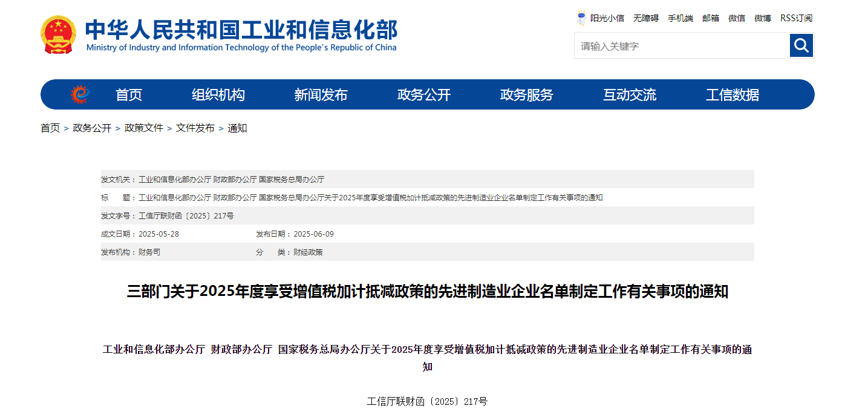The image size is (868, 420).
Task: Open the 组织机构 menu item
Action: (x=218, y=94)
